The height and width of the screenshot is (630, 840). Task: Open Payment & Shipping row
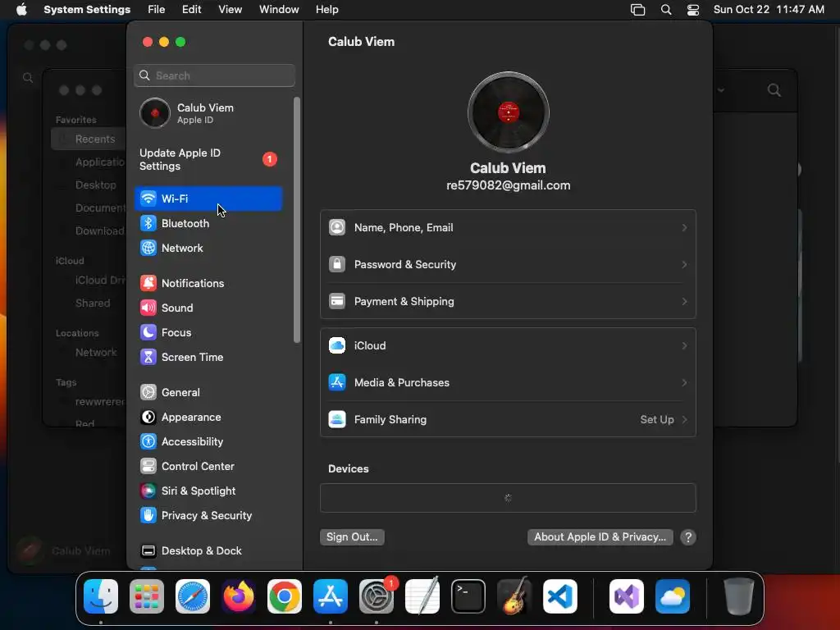[x=508, y=301]
